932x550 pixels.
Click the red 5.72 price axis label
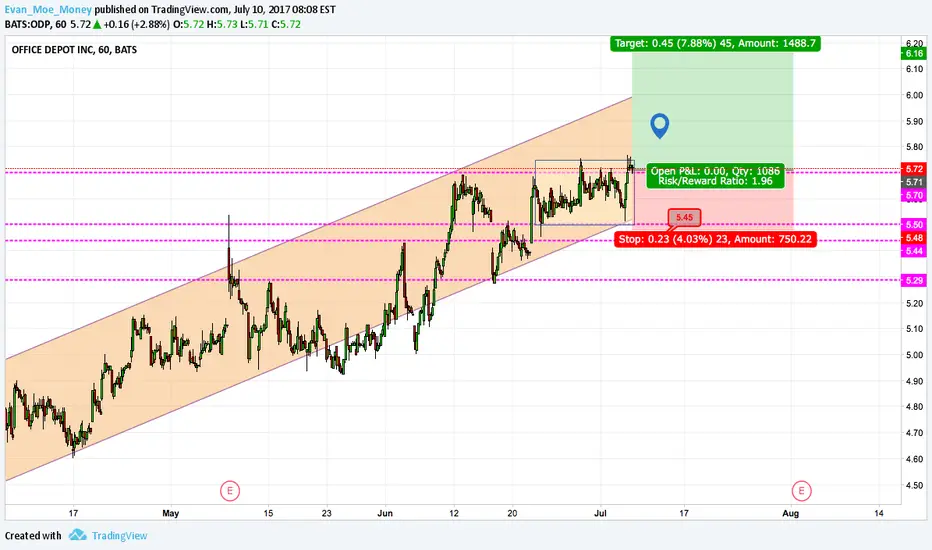[x=914, y=169]
